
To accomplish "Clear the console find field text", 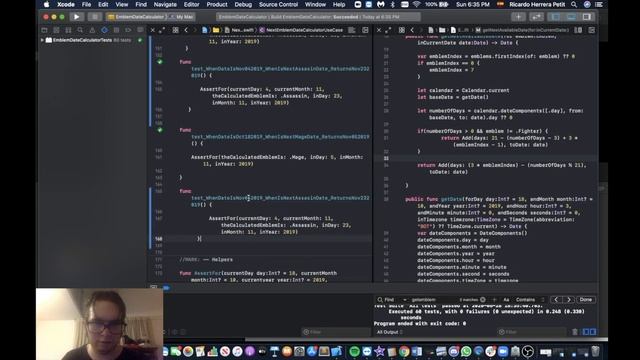I will click(x=483, y=300).
